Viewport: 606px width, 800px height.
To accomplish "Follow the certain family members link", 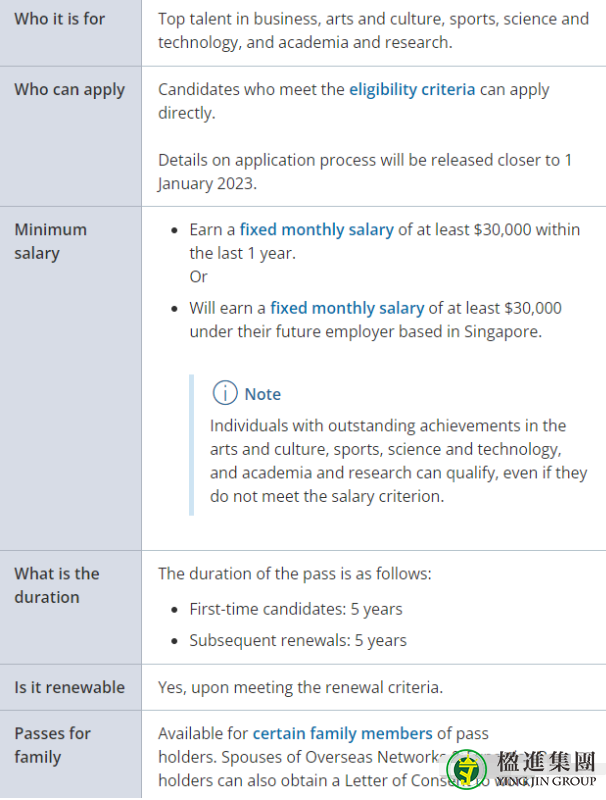I will pyautogui.click(x=342, y=734).
